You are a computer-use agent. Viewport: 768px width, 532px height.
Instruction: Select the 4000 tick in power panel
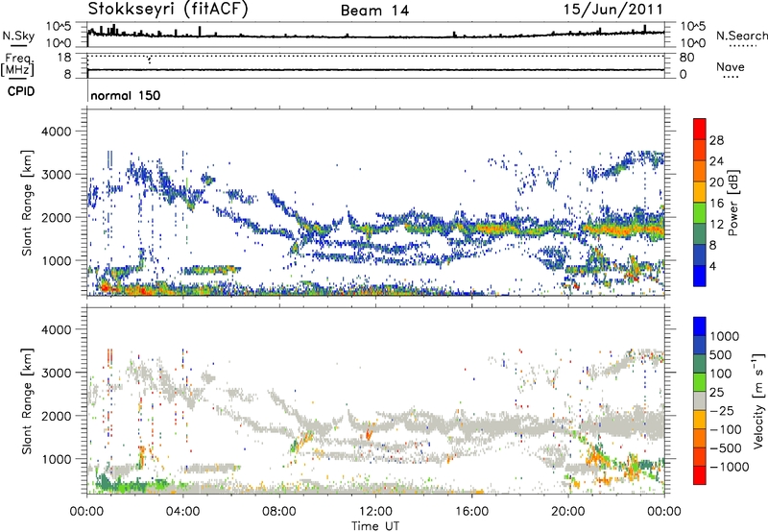coord(56,132)
